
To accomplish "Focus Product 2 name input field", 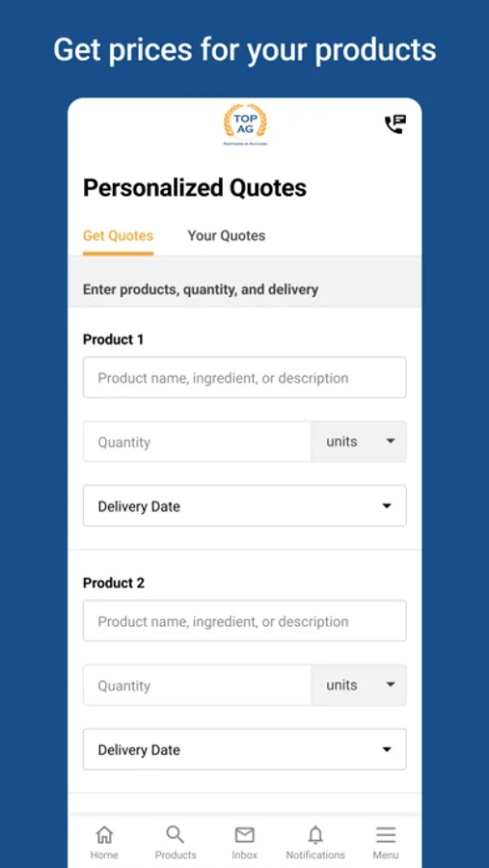I will tap(245, 621).
